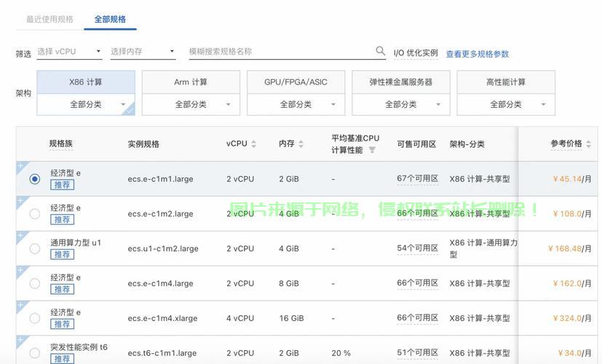Expand 全部分类 under 高性能计算
Viewport: 602px width, 364px height.
pos(506,104)
